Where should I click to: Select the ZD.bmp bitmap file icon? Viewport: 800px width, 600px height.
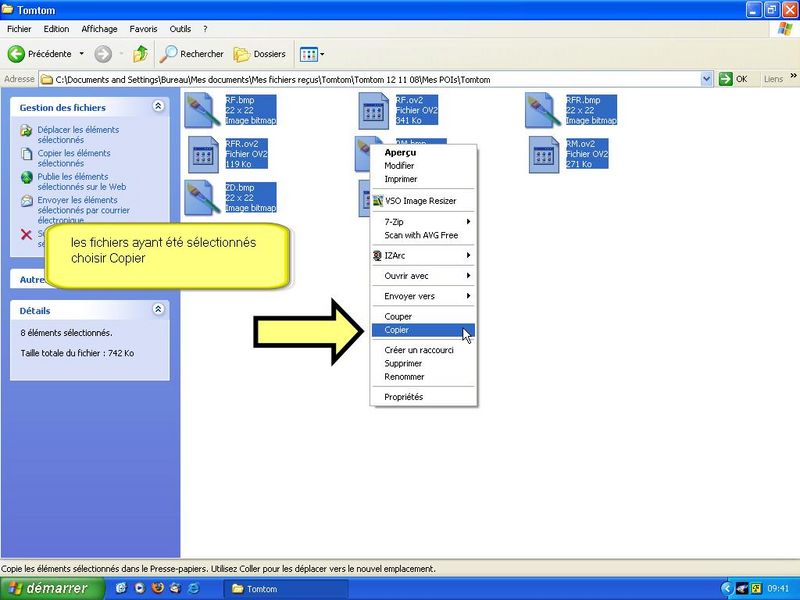[202, 198]
